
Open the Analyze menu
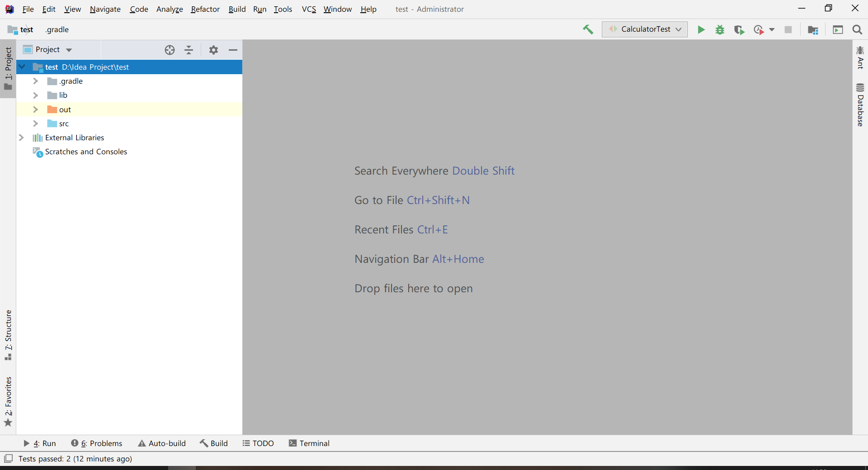point(170,9)
